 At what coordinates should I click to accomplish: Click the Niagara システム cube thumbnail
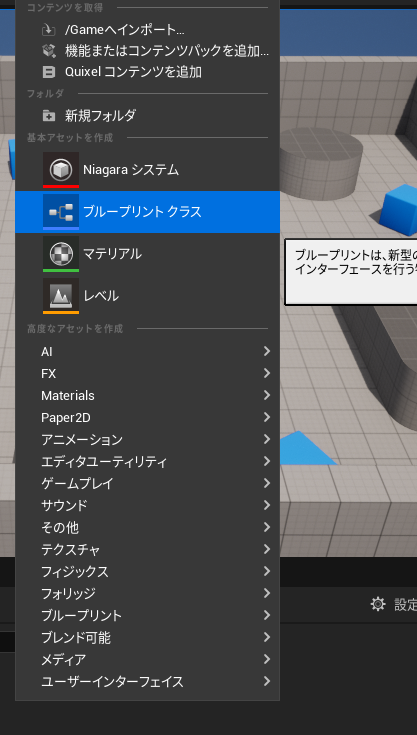61,170
